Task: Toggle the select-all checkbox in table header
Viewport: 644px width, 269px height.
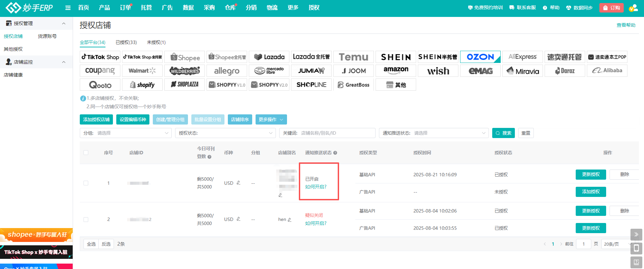Action: (x=86, y=153)
